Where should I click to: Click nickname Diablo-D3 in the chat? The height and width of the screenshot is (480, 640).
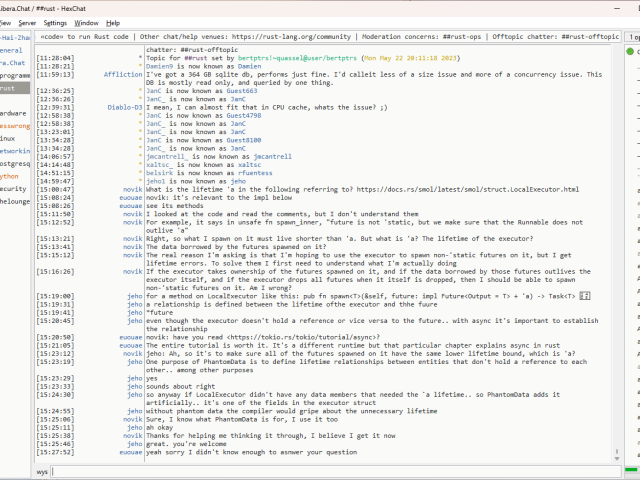[x=124, y=108]
